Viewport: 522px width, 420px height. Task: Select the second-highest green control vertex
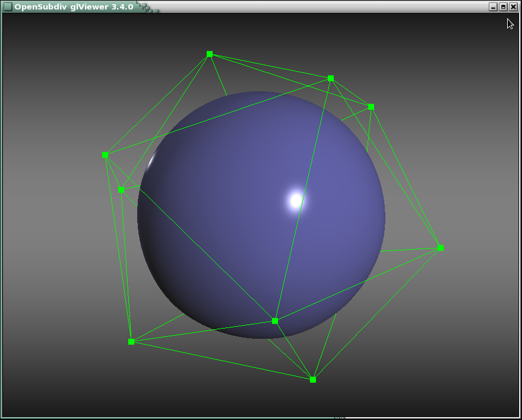click(x=331, y=78)
